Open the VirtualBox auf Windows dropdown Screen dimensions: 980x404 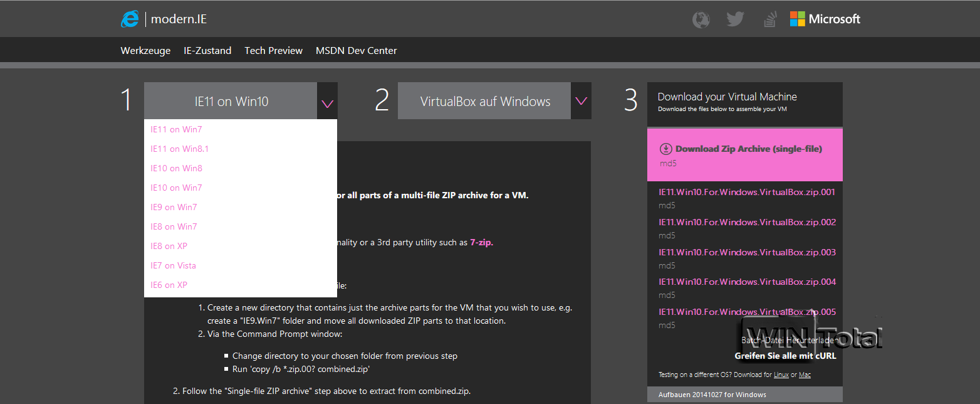tap(580, 100)
